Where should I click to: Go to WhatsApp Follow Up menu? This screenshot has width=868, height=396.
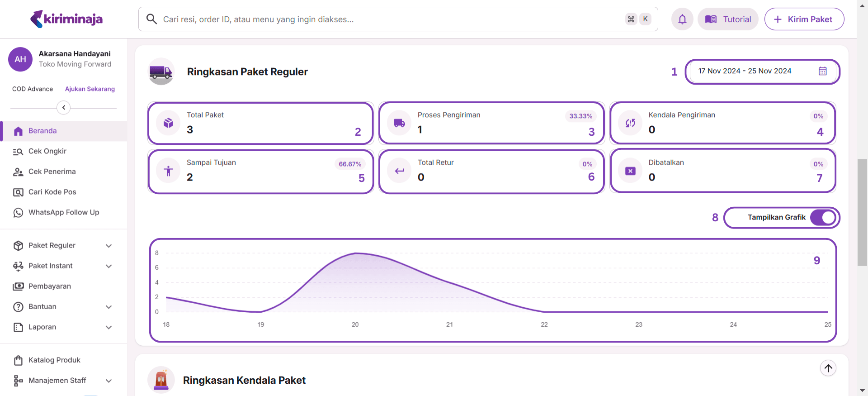point(63,212)
